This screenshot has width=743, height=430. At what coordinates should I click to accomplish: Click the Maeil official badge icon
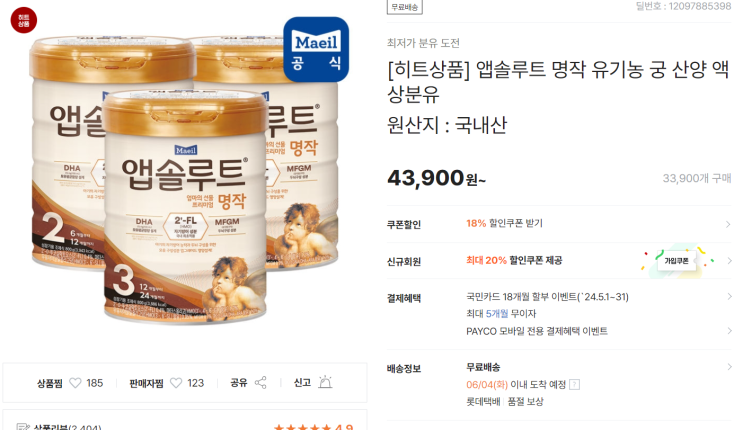pyautogui.click(x=316, y=49)
